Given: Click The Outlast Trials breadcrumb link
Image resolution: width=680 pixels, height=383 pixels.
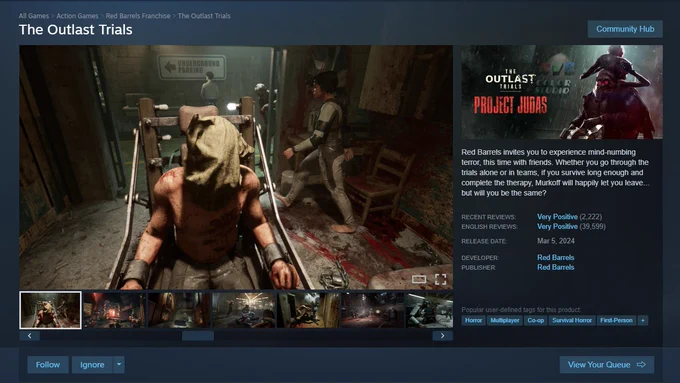Looking at the screenshot, I should point(204,16).
